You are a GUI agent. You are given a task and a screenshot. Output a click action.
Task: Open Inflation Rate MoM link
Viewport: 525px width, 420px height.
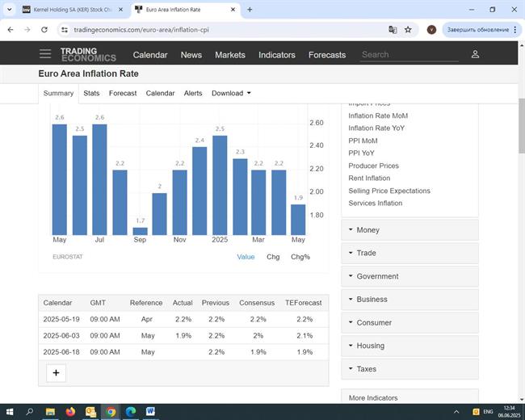coord(378,115)
